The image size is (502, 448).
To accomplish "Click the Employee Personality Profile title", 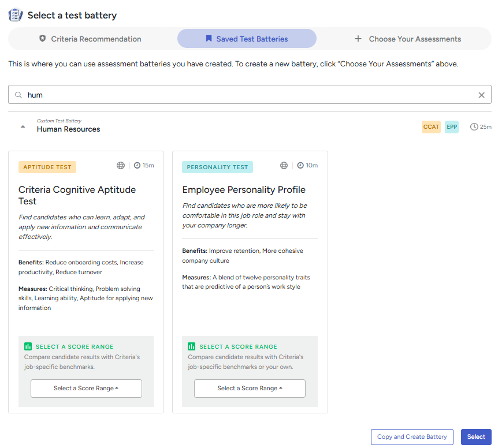I will (244, 189).
